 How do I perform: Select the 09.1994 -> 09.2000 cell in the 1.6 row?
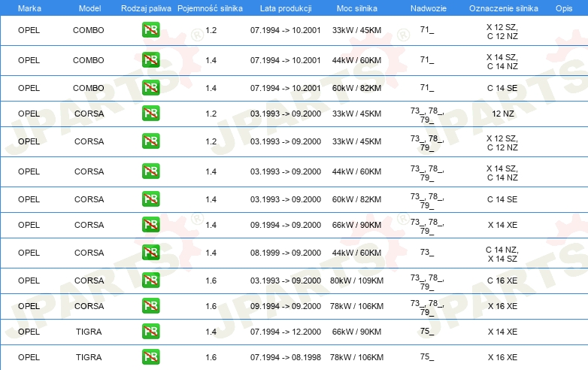click(x=286, y=306)
